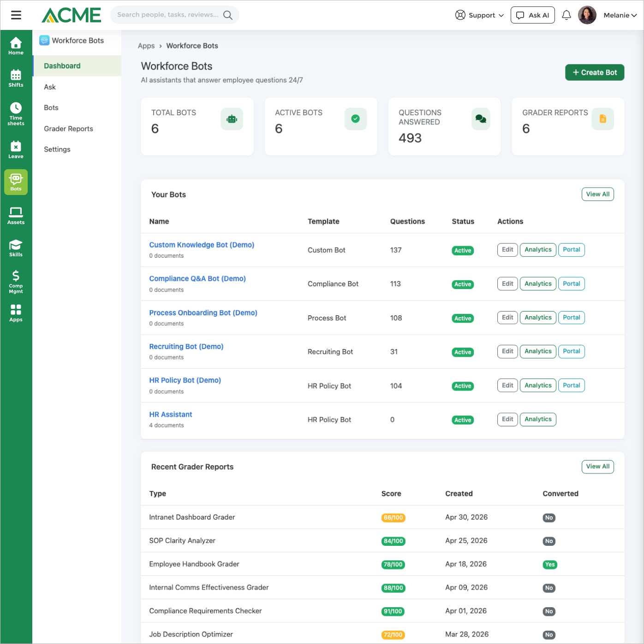The image size is (644, 644).
Task: Expand the Support dropdown
Action: pyautogui.click(x=479, y=15)
